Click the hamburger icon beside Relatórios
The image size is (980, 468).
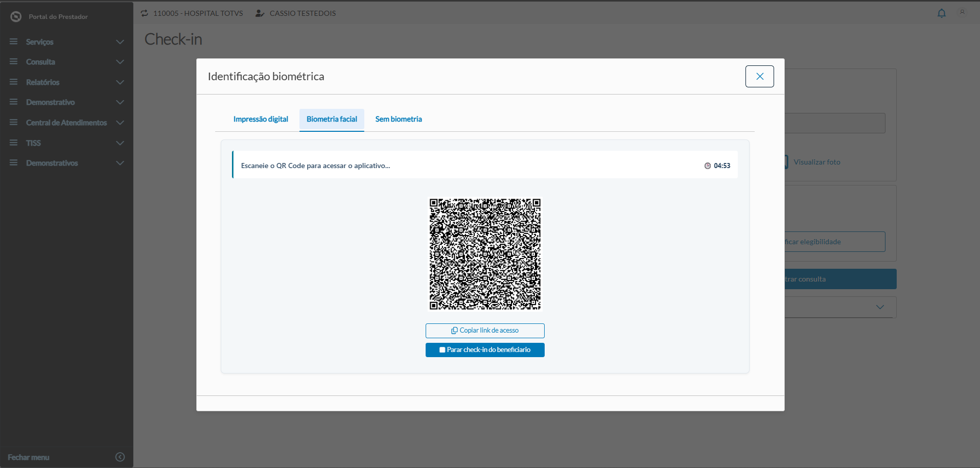(14, 82)
